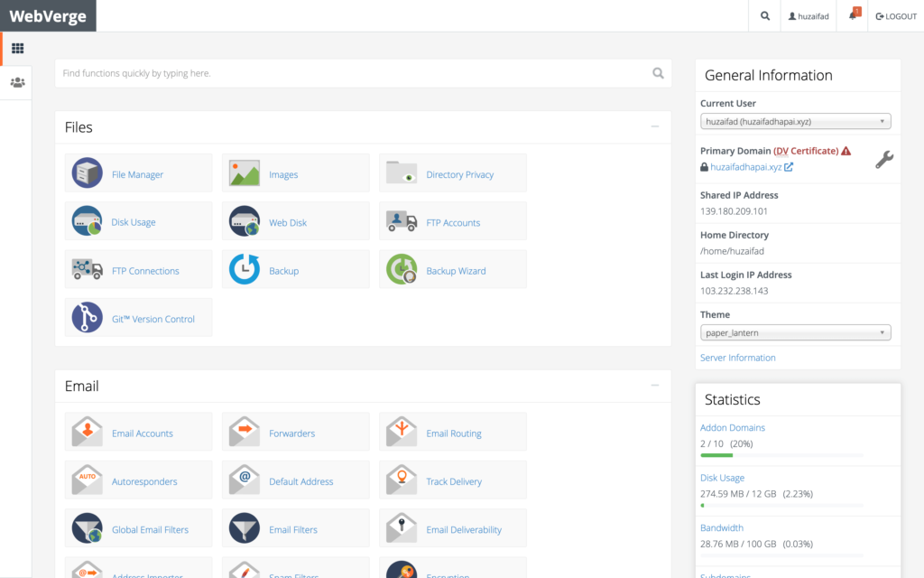This screenshot has width=924, height=578.
Task: Open the Backup Wizard icon
Action: 402,270
